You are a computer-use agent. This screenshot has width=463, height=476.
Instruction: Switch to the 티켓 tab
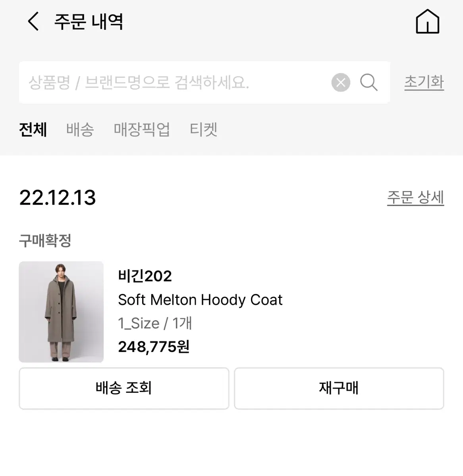tap(203, 130)
